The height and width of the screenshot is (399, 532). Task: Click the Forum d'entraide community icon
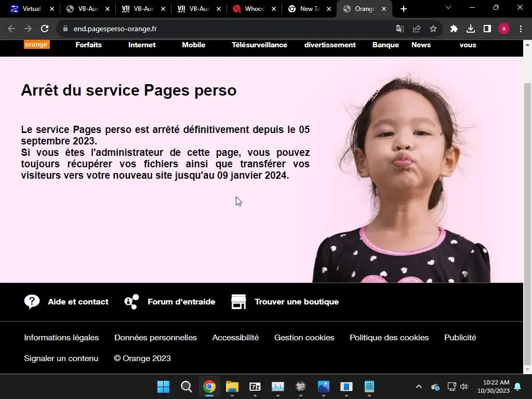131,302
